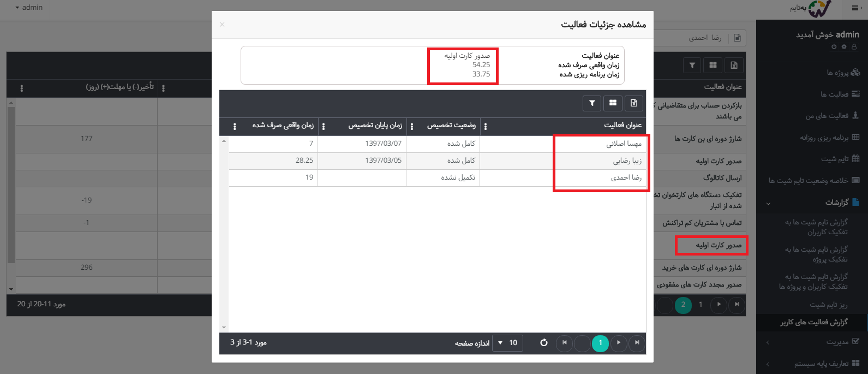Viewport: 868px width, 374px height.
Task: Open the column menu for زمان واقعی صرف شده
Action: coord(235,126)
